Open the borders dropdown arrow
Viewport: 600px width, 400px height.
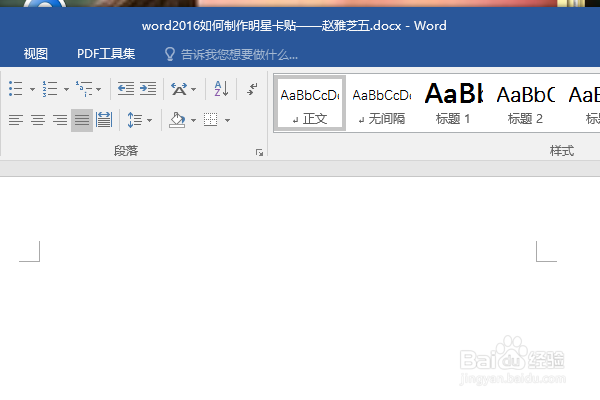tap(227, 120)
